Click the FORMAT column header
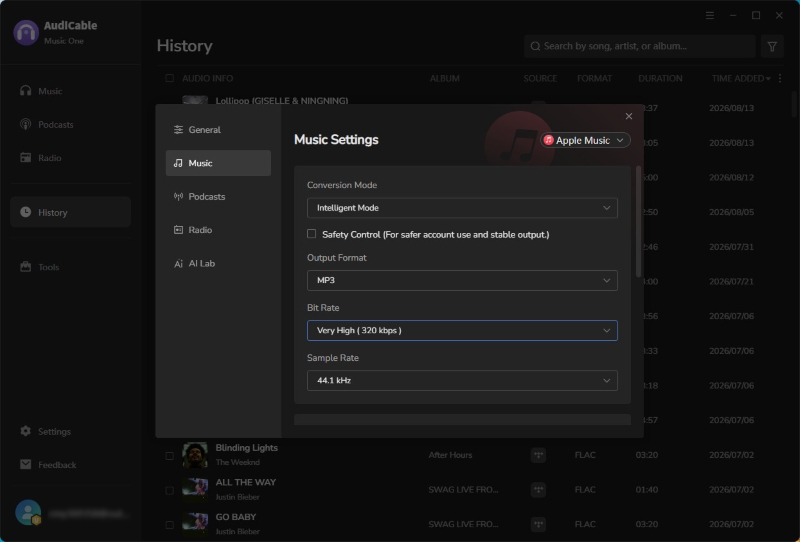 pyautogui.click(x=594, y=78)
